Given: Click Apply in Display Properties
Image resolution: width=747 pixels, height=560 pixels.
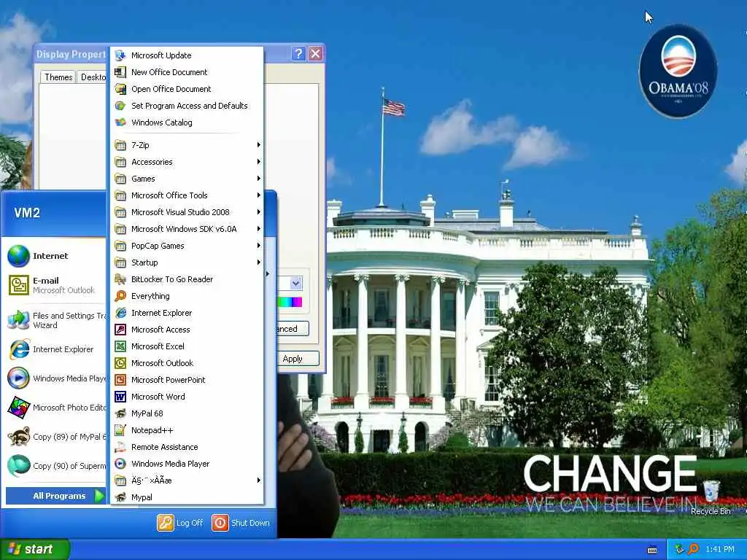Looking at the screenshot, I should pos(298,359).
